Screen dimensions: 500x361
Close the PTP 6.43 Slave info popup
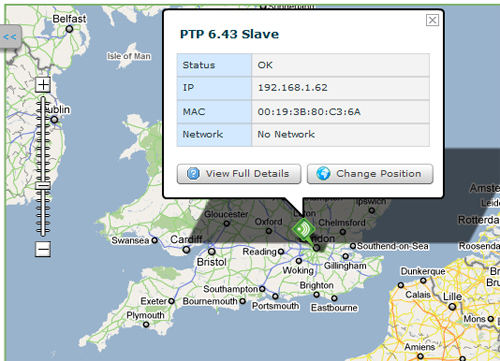(432, 20)
